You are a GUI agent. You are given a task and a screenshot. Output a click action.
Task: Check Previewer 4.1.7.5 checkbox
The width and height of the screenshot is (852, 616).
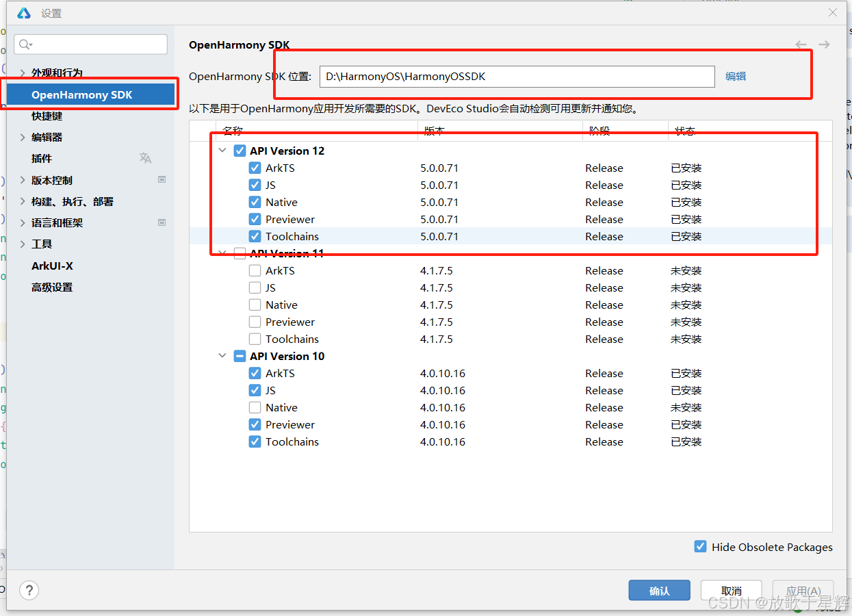pyautogui.click(x=255, y=322)
